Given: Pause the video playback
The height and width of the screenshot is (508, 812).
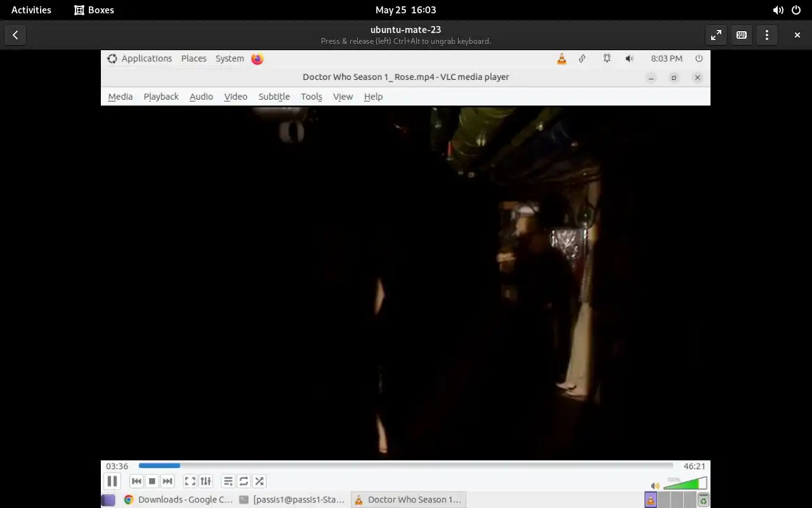Looking at the screenshot, I should coord(112,481).
